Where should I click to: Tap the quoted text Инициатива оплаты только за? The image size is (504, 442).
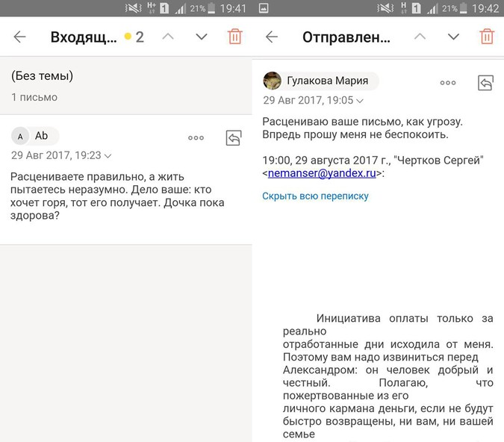[405, 319]
